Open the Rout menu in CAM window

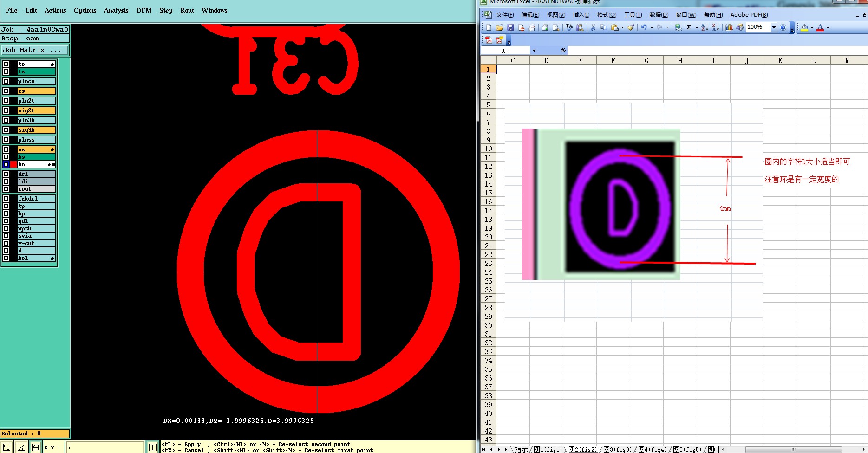(187, 10)
